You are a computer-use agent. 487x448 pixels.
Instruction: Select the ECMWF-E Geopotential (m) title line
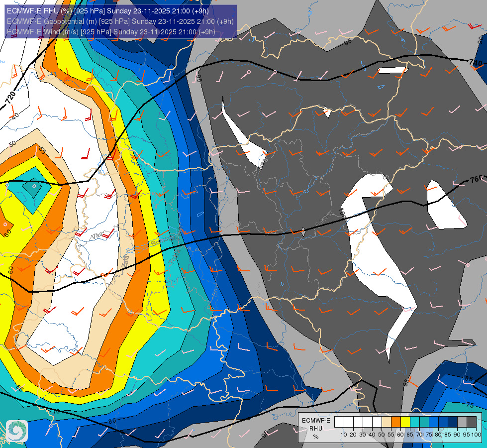point(120,21)
